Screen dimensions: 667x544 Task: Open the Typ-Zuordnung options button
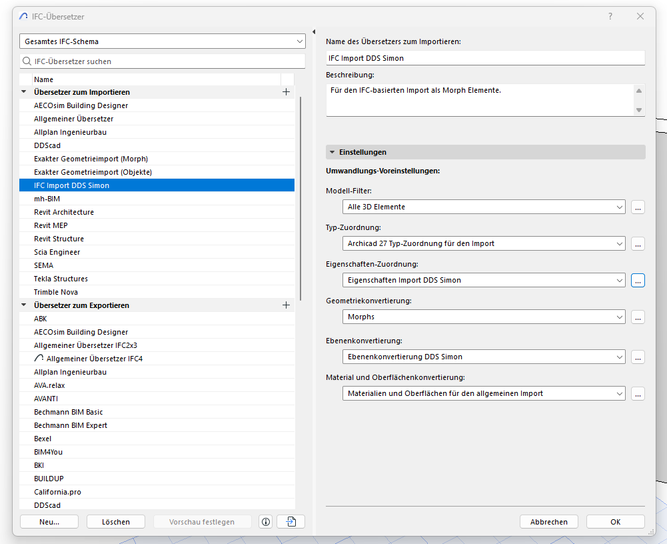[x=638, y=244]
